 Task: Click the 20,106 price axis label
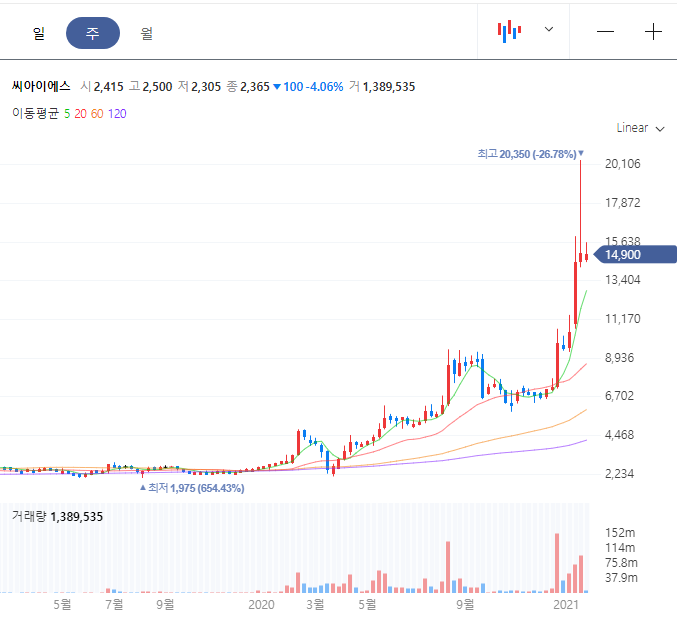(x=623, y=164)
